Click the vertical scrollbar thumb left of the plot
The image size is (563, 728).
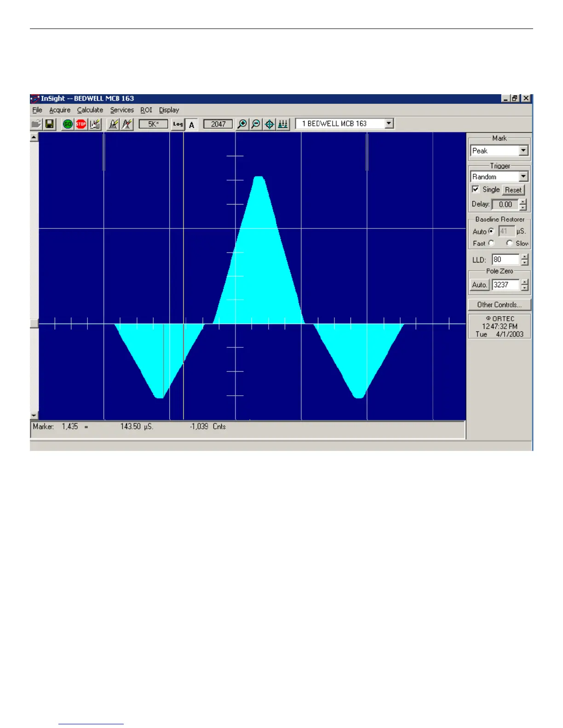34,324
